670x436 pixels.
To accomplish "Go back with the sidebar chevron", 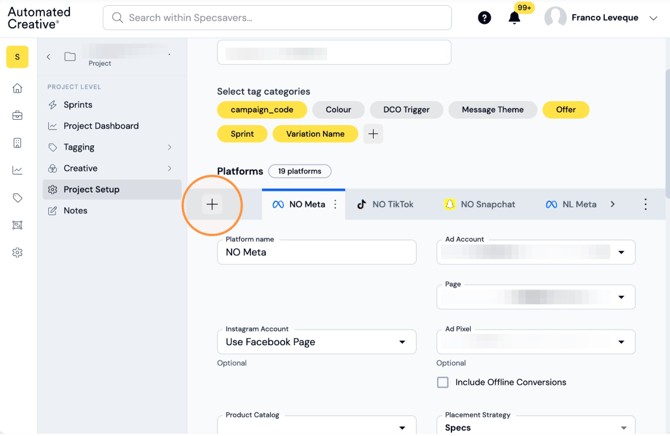I will click(49, 56).
